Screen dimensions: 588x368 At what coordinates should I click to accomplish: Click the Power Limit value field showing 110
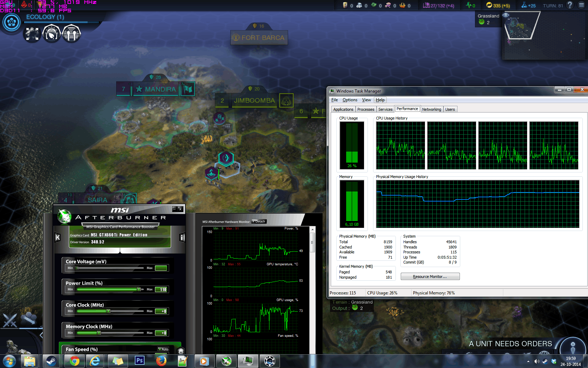[161, 289]
